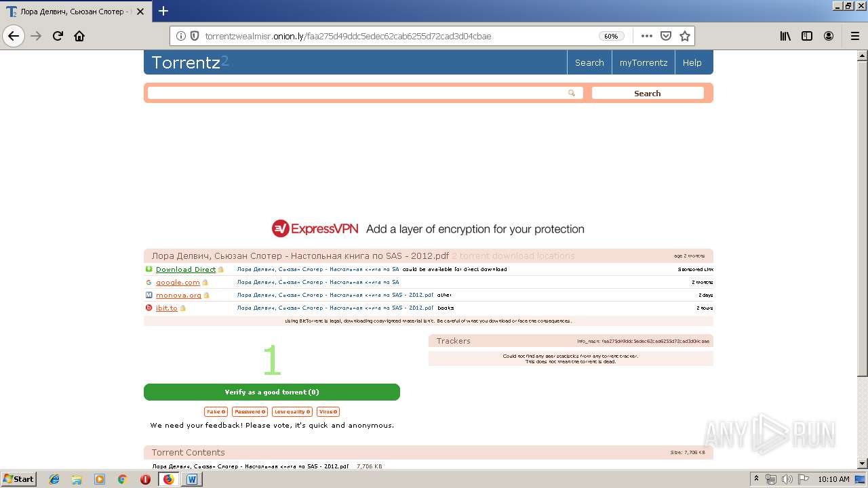Click Verify as a good torrent
This screenshot has height=488, width=868.
point(272,392)
